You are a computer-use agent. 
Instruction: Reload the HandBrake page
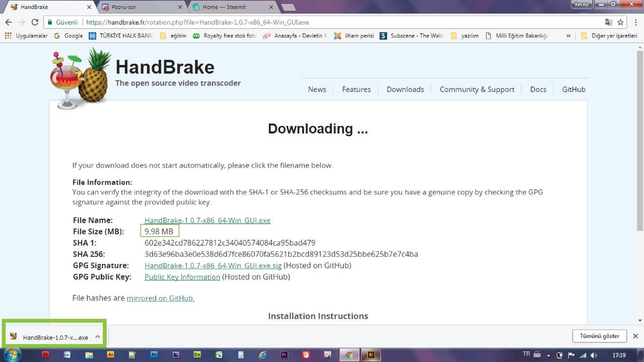coord(35,22)
